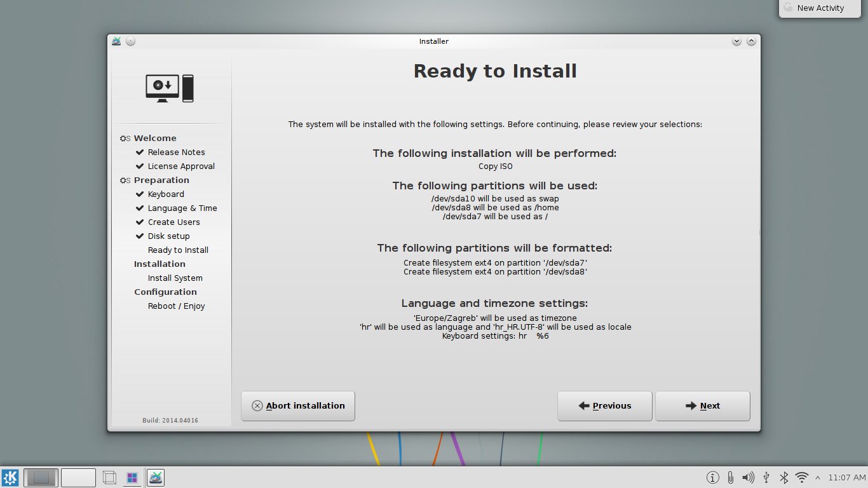
Task: Open the Wi-Fi network tray icon
Action: tap(802, 477)
